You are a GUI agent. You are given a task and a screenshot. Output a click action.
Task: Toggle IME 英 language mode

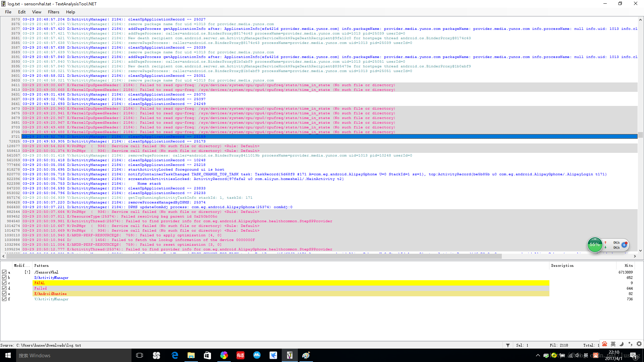click(613, 344)
